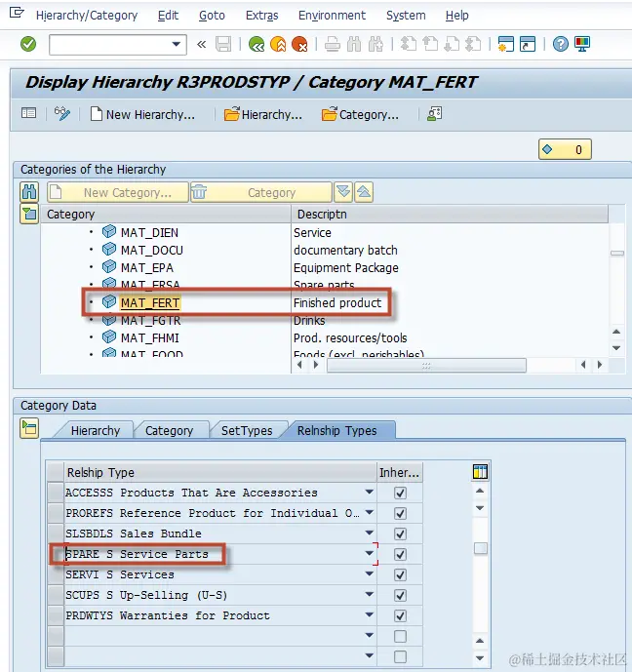
Task: Open the dropdown of first empty row
Action: pyautogui.click(x=370, y=635)
